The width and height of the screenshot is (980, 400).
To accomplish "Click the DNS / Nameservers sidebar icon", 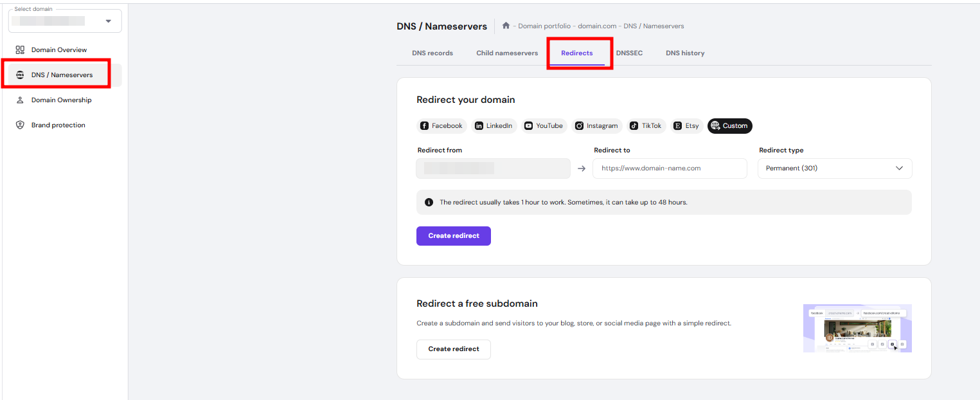I will (20, 75).
